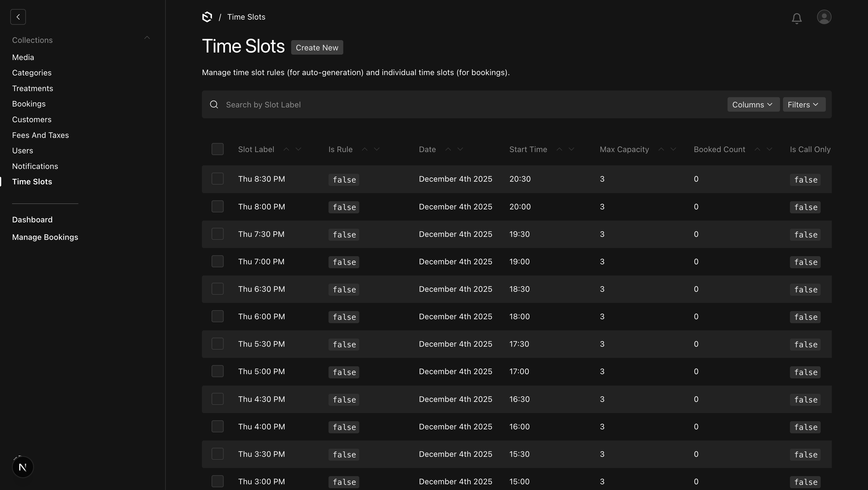
Task: Sort Date descending with the down arrow
Action: [460, 149]
